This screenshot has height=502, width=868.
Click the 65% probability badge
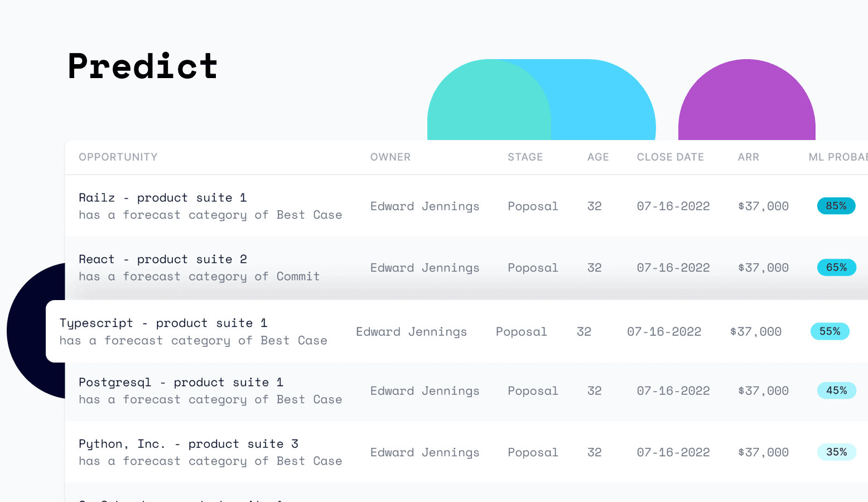[836, 267]
